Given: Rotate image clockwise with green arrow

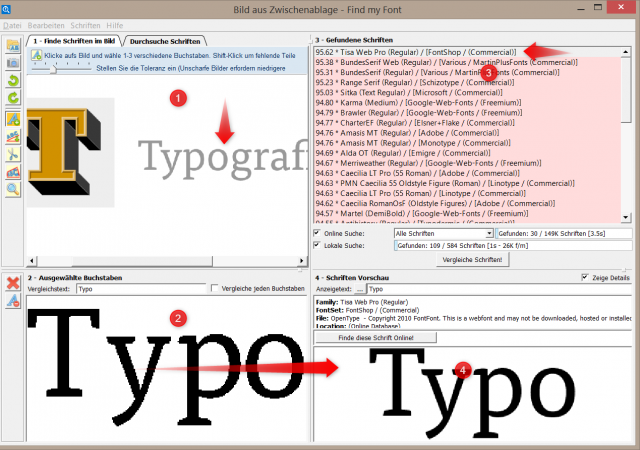Looking at the screenshot, I should tap(13, 98).
